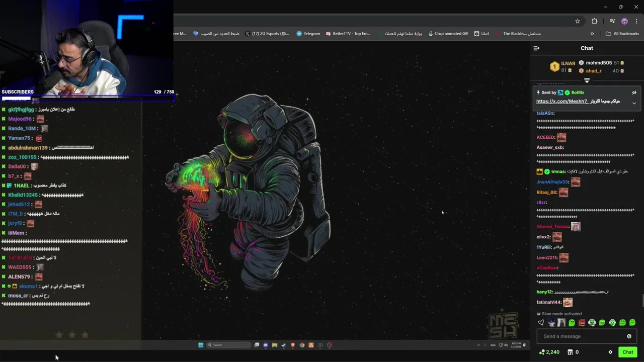Click the emote next to Ahmed_Tmnaa
This screenshot has height=362, width=644.
pyautogui.click(x=576, y=227)
